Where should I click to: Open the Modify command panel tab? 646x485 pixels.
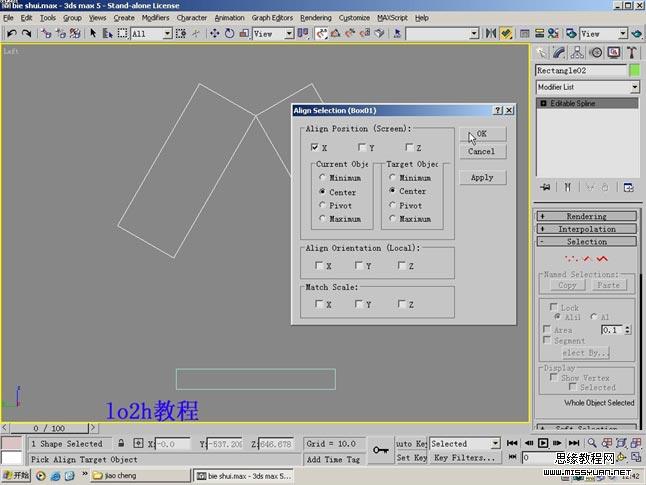559,52
